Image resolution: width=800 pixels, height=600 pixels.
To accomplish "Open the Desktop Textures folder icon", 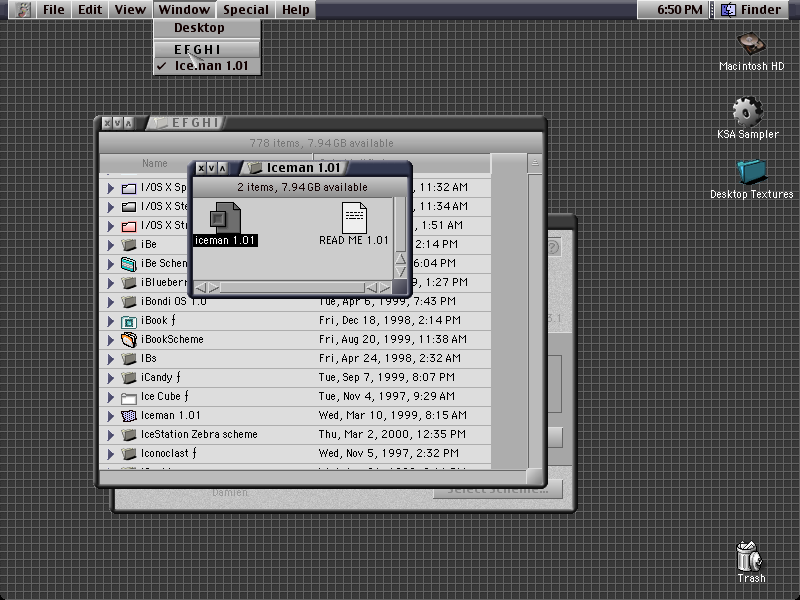I will pos(752,172).
